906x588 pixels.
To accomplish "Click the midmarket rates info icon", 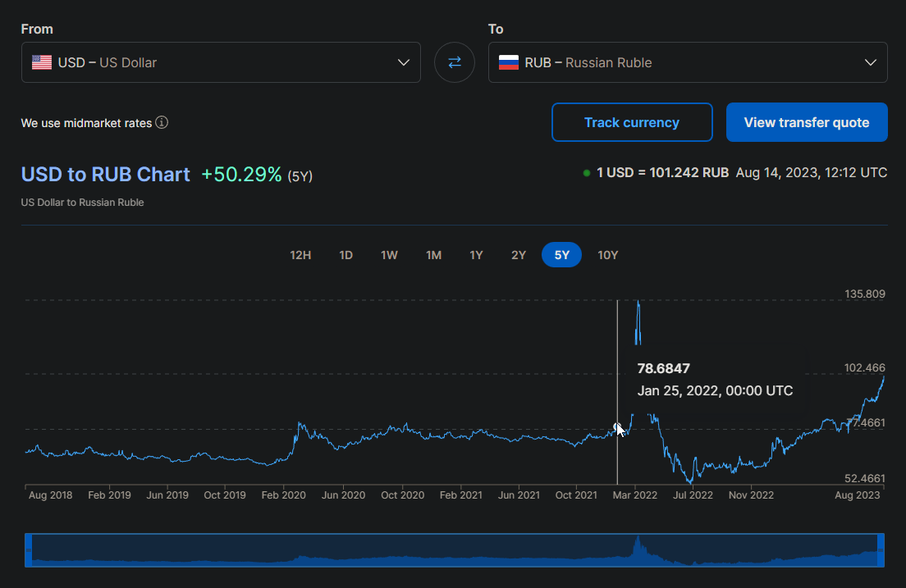I will [162, 123].
